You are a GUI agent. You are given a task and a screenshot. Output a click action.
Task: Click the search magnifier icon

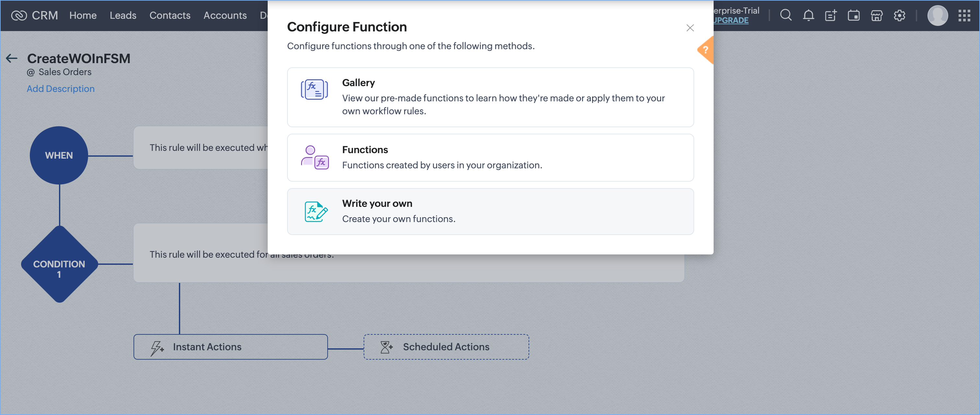click(x=786, y=16)
